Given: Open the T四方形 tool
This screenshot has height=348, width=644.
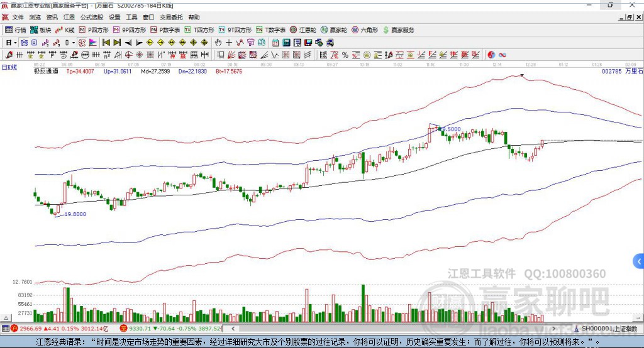Looking at the screenshot, I should point(199,30).
